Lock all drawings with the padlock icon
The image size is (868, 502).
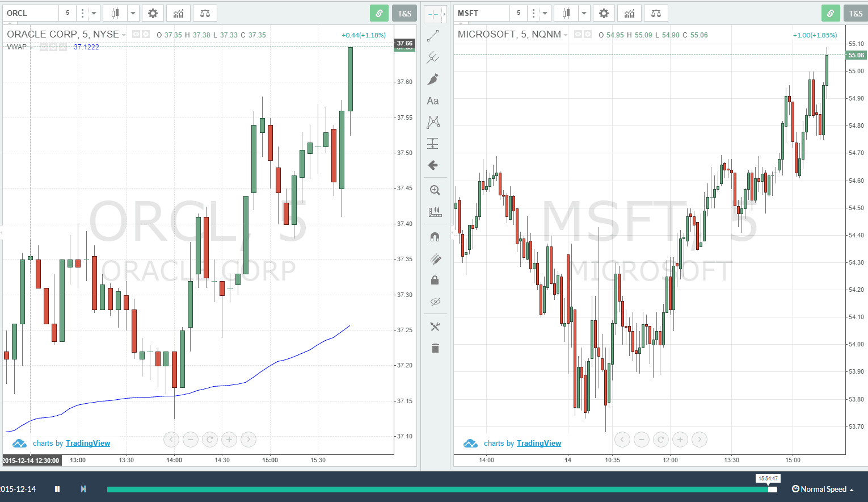point(435,279)
